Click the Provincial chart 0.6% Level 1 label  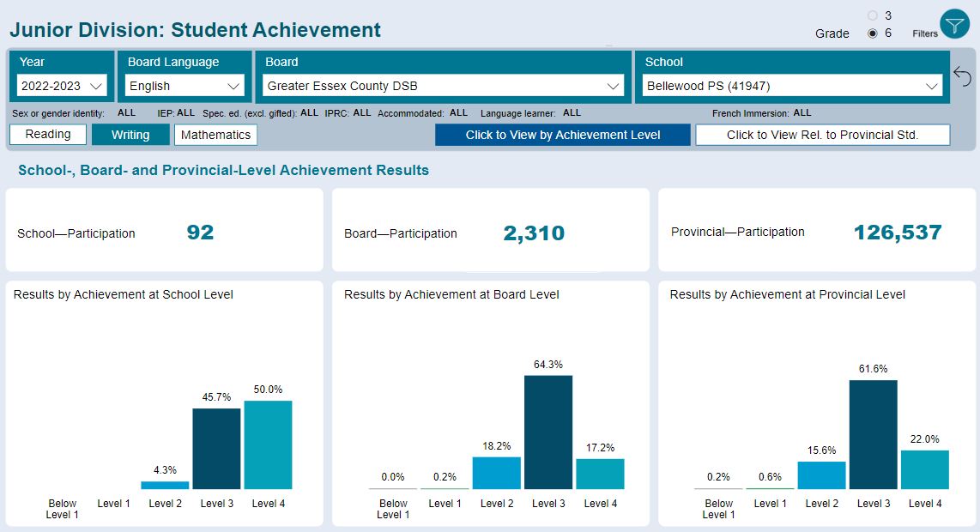tap(770, 477)
